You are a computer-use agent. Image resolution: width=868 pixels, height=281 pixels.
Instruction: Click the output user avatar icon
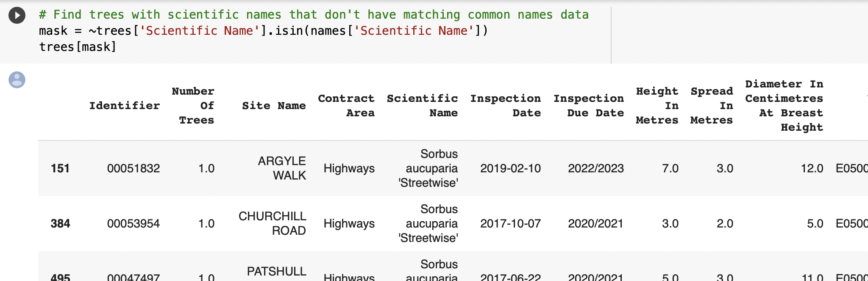pyautogui.click(x=17, y=80)
